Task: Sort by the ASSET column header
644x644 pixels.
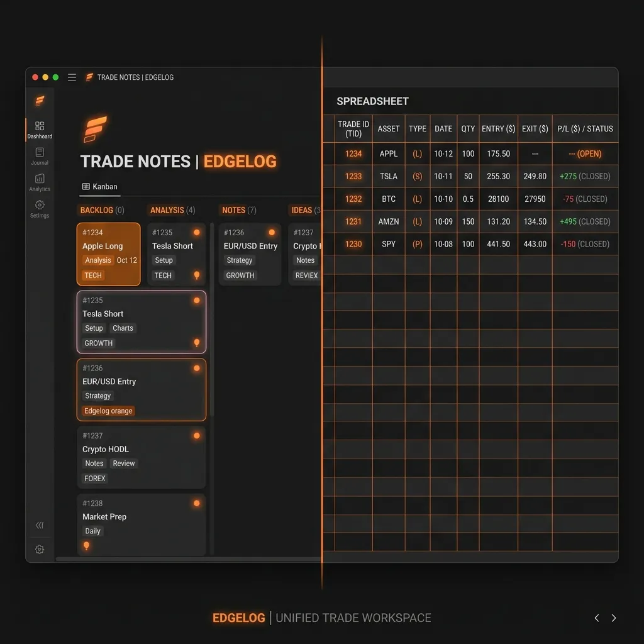Action: [x=389, y=128]
